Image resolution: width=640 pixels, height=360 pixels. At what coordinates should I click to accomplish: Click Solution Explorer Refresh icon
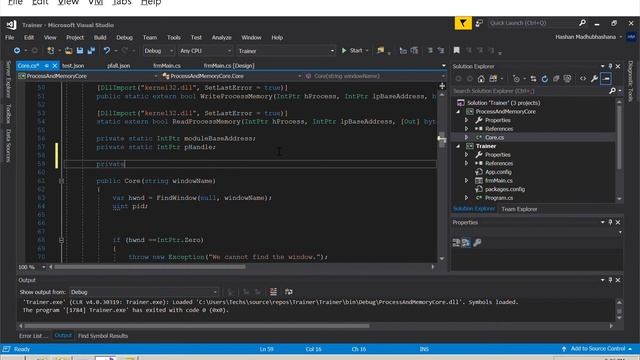pyautogui.click(x=544, y=79)
